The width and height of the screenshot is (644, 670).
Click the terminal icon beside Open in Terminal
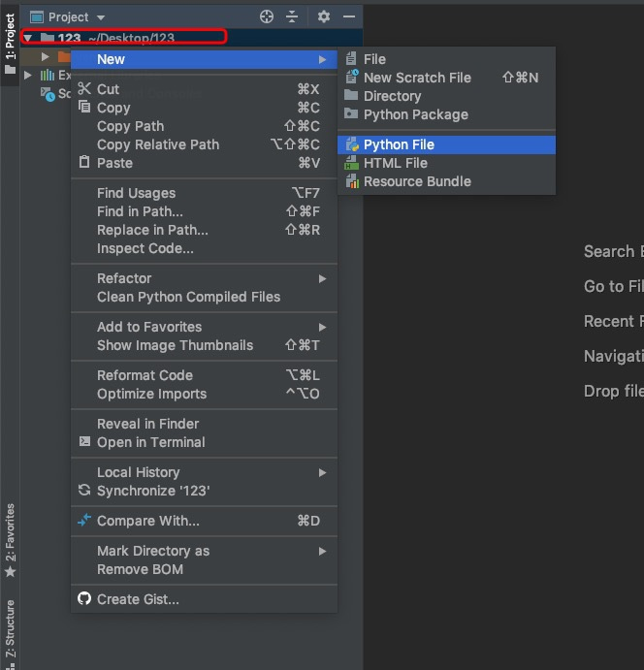[x=84, y=442]
